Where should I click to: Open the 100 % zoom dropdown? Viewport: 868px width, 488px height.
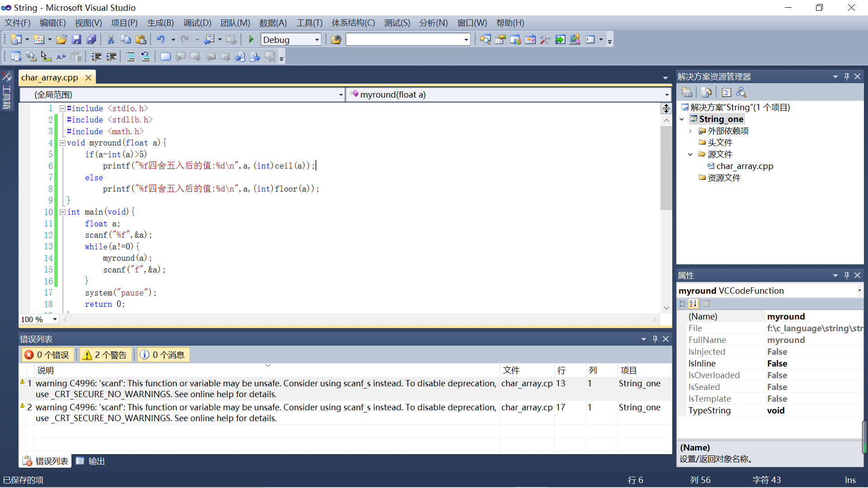coord(55,319)
